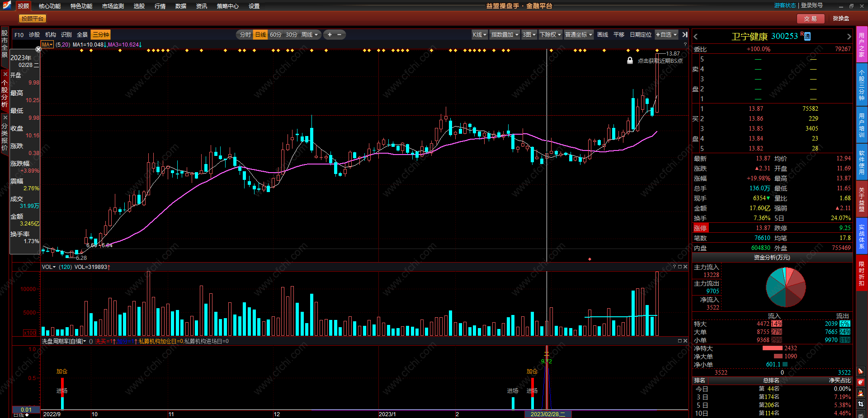Open the 策略中心 menu
This screenshot has height=418, width=868.
point(227,6)
